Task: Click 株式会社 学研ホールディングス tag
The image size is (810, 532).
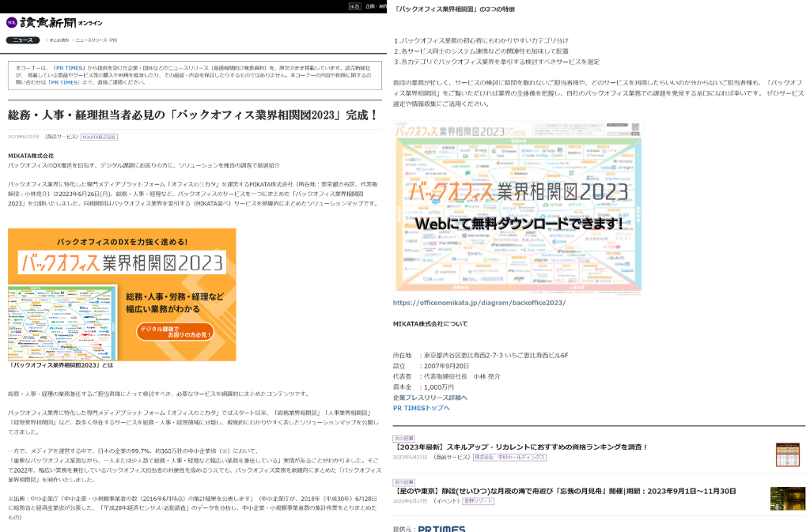Action: (x=509, y=457)
